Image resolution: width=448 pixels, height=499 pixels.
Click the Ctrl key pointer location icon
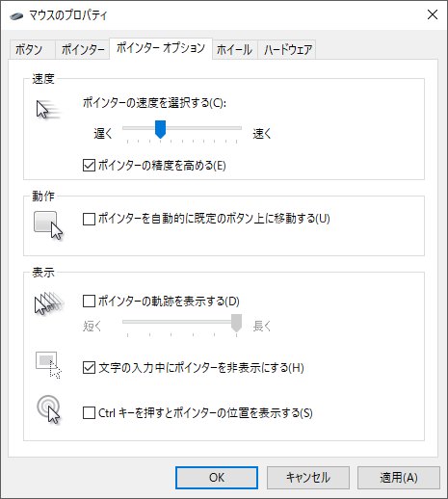coord(48,409)
